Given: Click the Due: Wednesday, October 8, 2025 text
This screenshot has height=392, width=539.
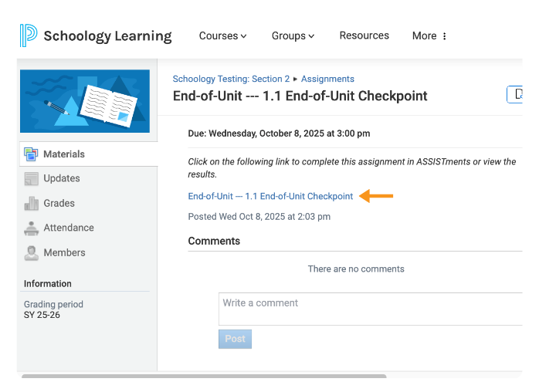Looking at the screenshot, I should (279, 133).
